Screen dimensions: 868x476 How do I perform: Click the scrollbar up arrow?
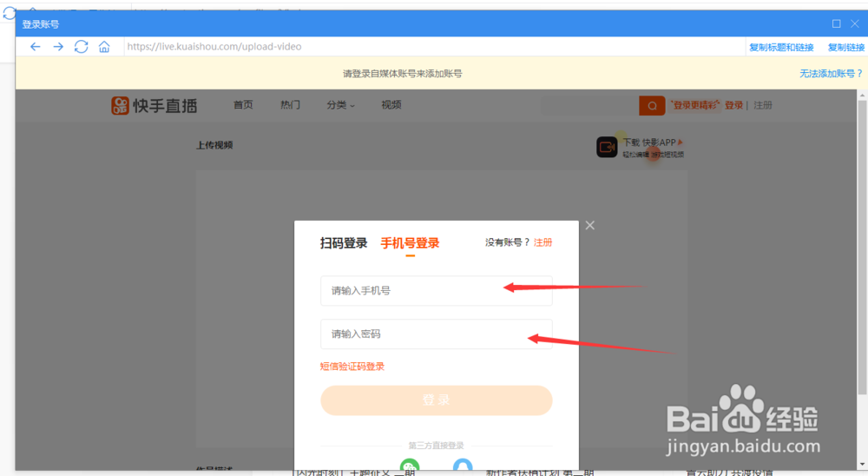click(x=862, y=96)
